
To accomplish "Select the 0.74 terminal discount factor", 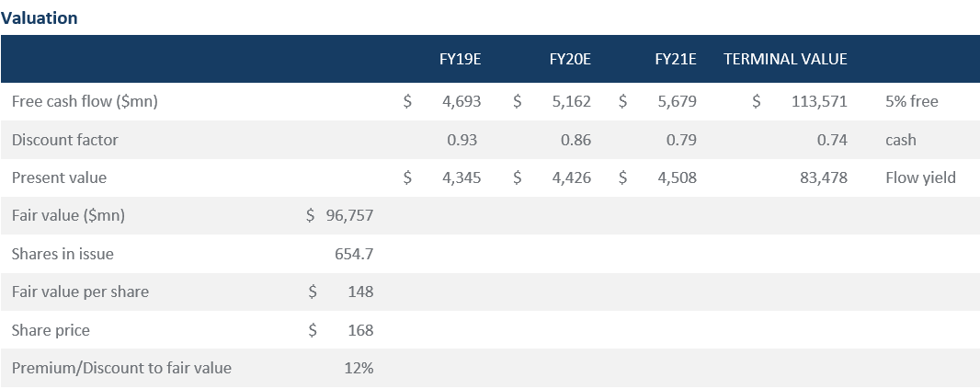I will tap(831, 141).
